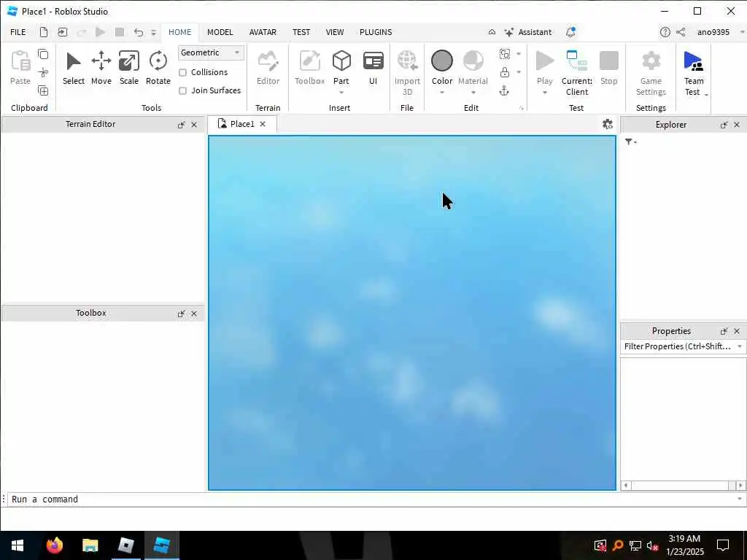The height and width of the screenshot is (560, 747).
Task: Switch to the AVATAR tab
Action: [263, 32]
